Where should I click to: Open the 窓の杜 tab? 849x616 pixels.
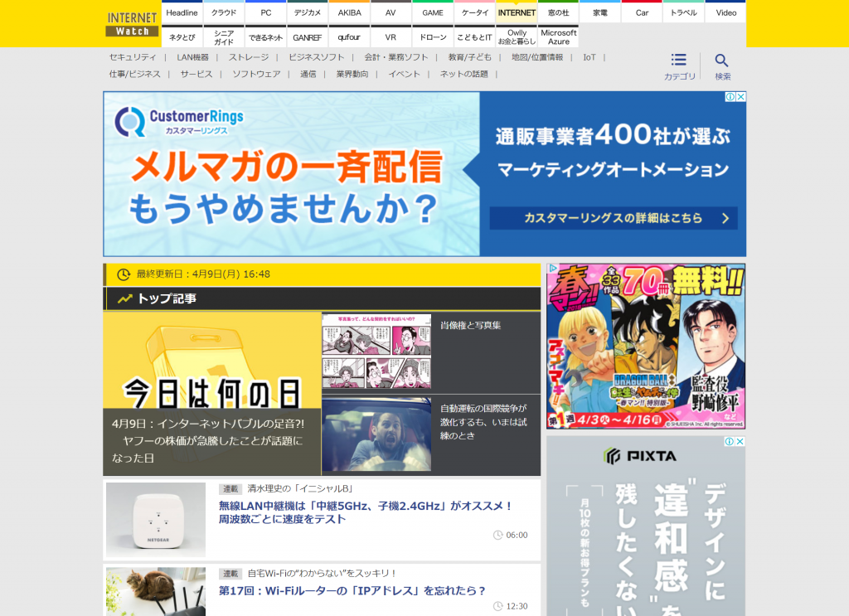[x=558, y=12]
